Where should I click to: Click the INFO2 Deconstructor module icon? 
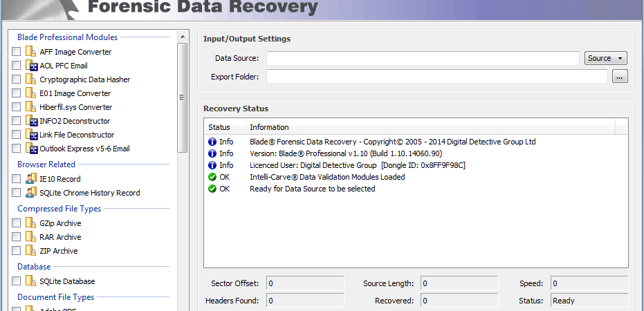(x=31, y=121)
